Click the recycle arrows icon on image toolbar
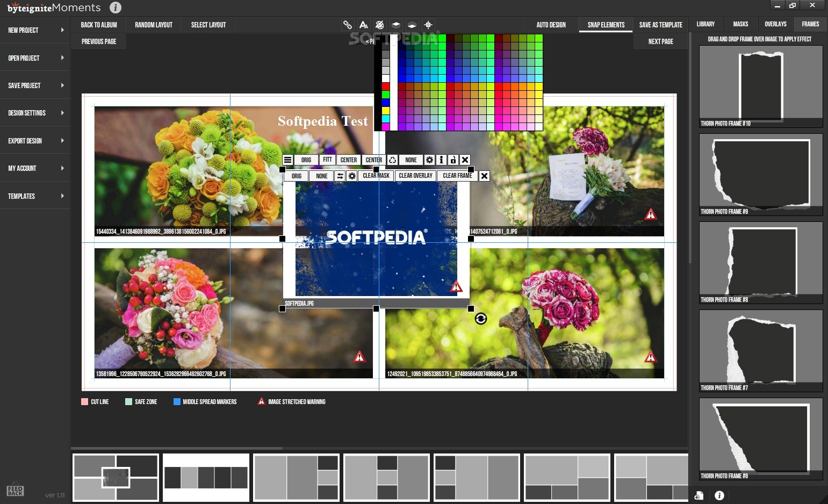The image size is (828, 504). [393, 160]
